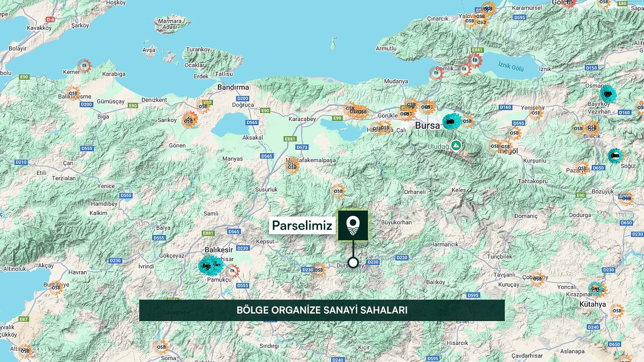Click the Parselimiz text label
The image size is (644, 362).
(x=302, y=225)
